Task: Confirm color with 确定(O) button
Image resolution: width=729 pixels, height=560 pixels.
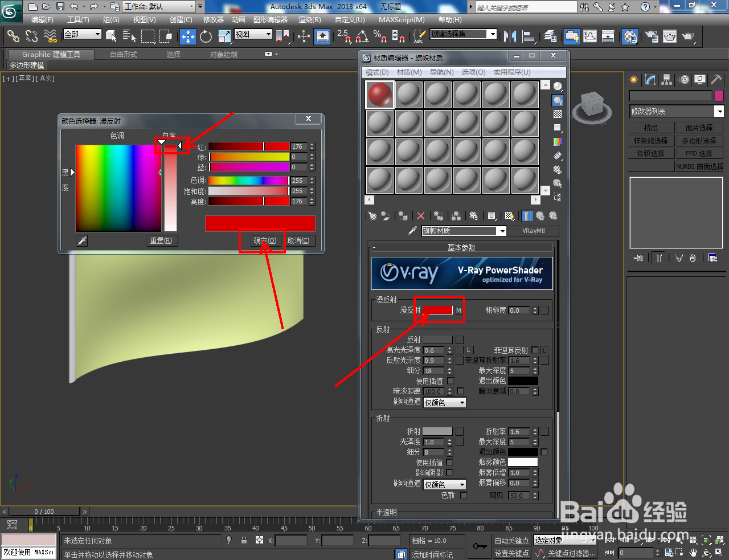Action: 265,240
